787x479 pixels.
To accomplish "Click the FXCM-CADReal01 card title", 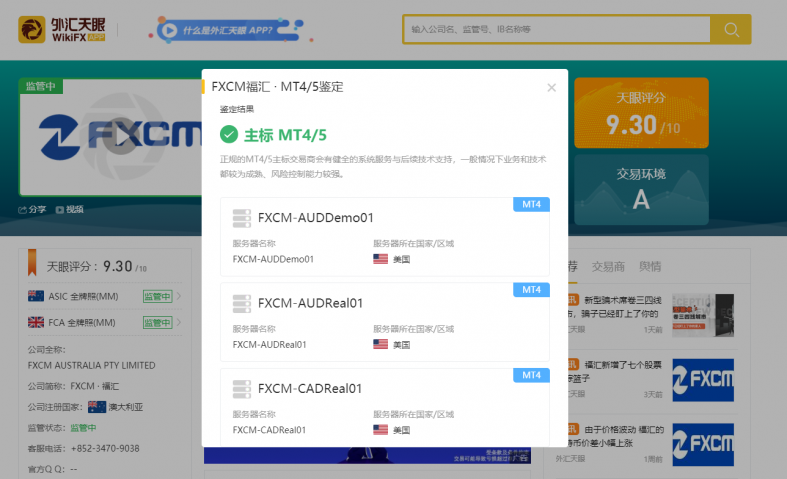I will pyautogui.click(x=310, y=389).
